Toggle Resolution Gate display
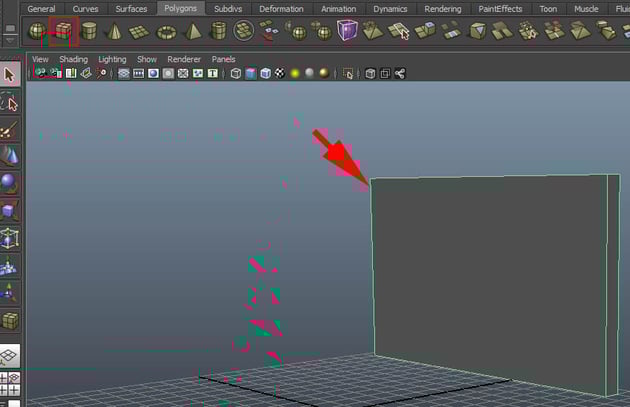Viewport: 630px width, 407px height. [x=153, y=74]
